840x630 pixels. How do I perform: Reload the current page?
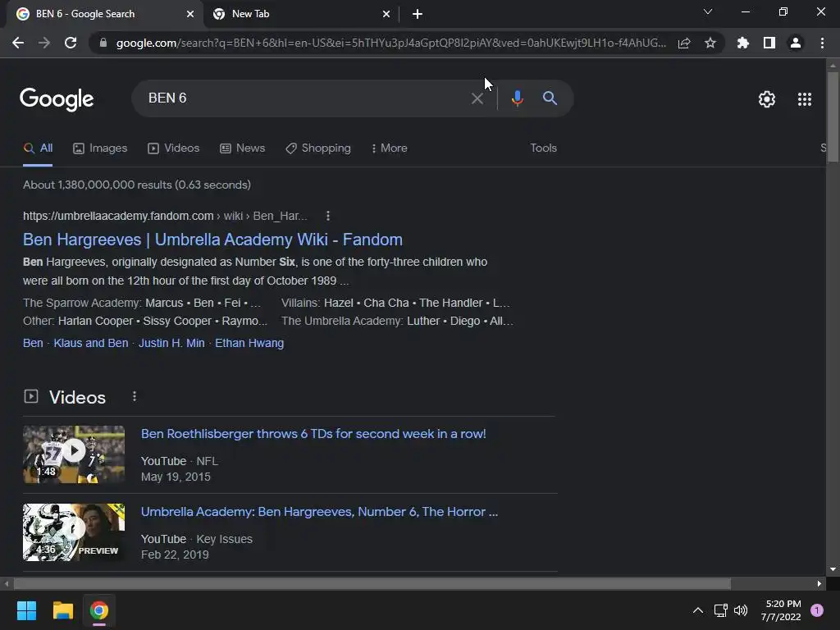[x=71, y=43]
